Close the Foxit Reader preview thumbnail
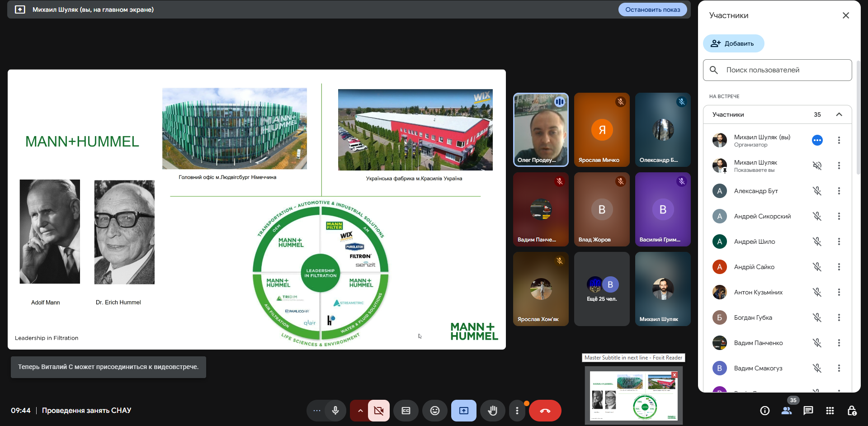 click(x=675, y=375)
